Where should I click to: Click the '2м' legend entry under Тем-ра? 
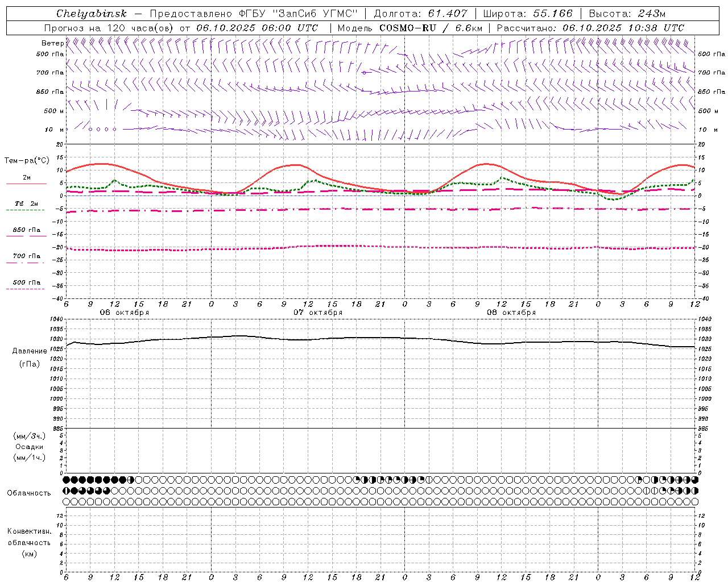[27, 177]
